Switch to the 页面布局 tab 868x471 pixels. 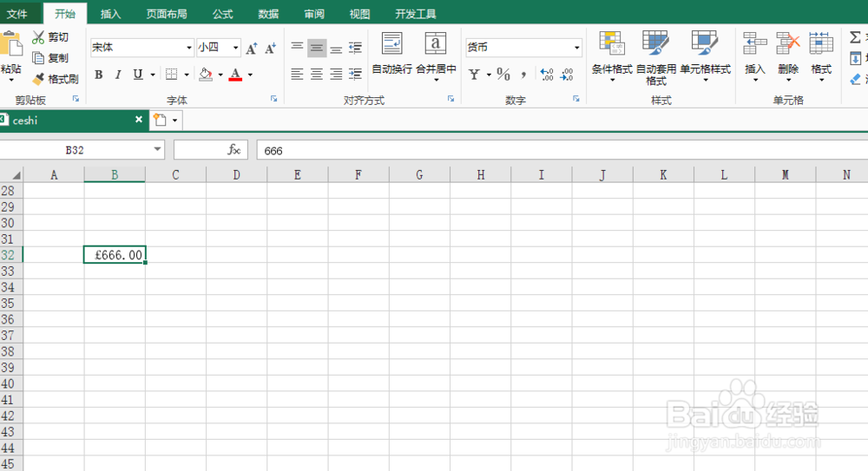(x=167, y=14)
